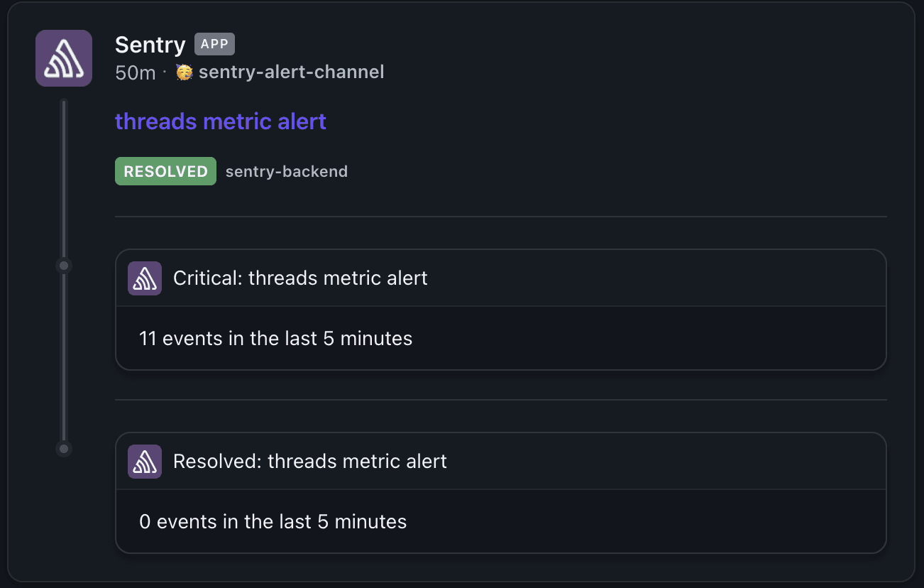Click the Sentry icon in the Critical card

(145, 278)
